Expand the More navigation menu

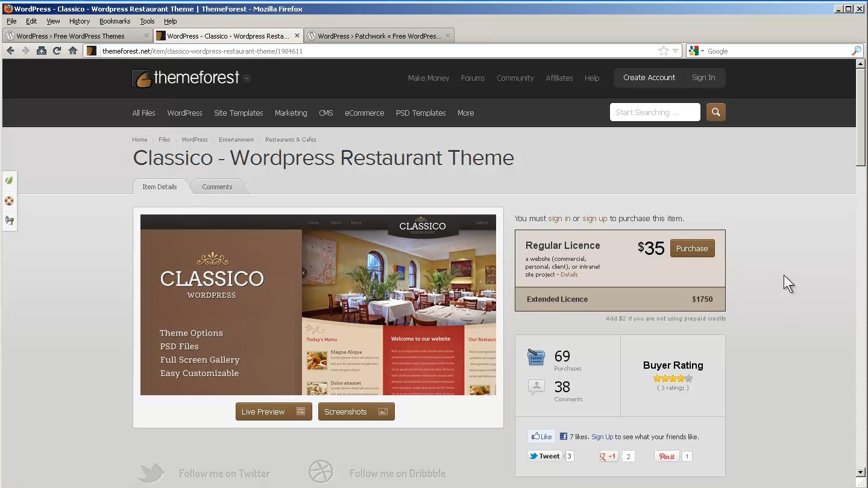465,113
